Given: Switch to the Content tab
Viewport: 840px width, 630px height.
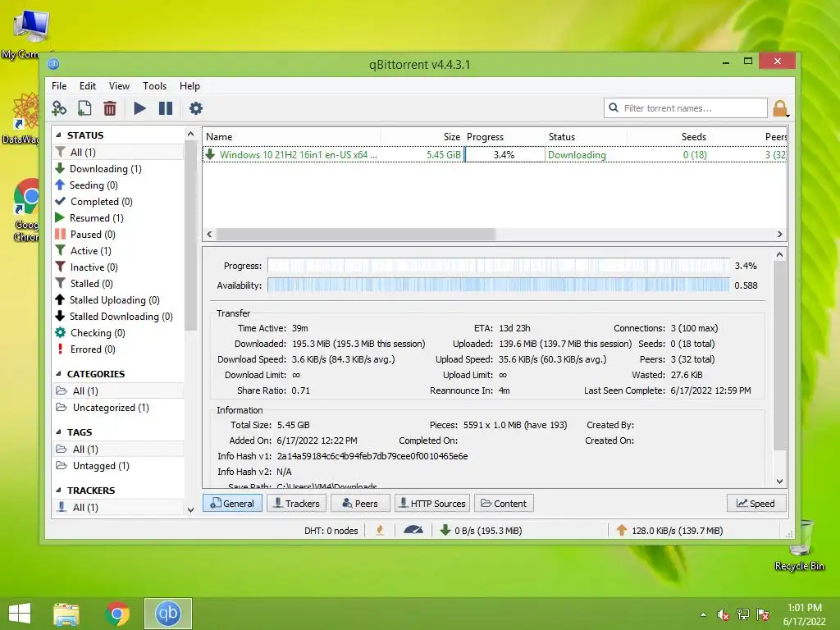Looking at the screenshot, I should (504, 503).
